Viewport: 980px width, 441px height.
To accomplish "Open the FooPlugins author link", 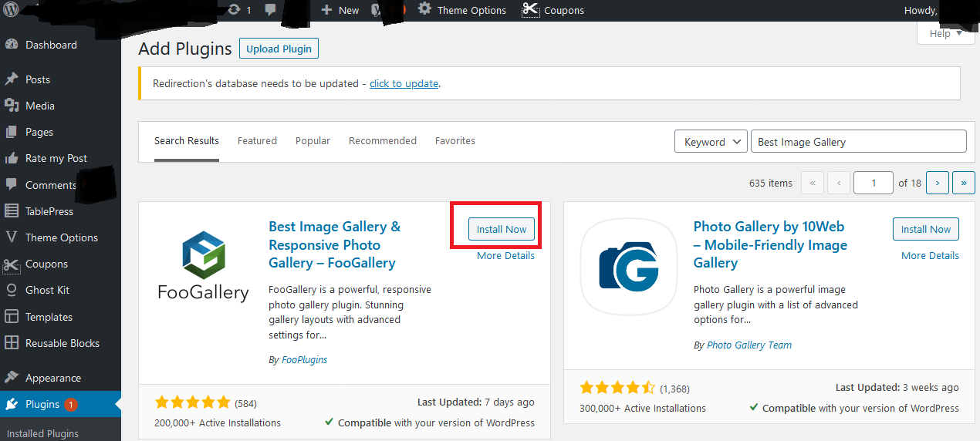I will (x=304, y=360).
